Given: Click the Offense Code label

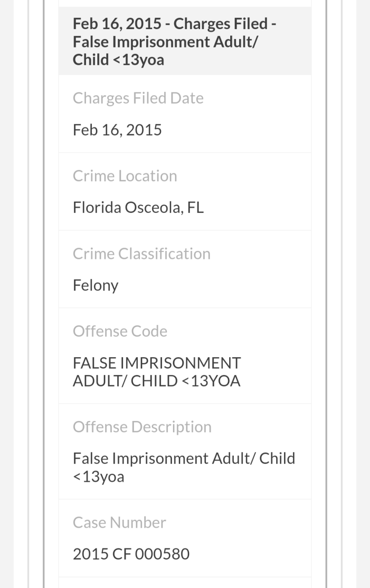Looking at the screenshot, I should pos(120,331).
